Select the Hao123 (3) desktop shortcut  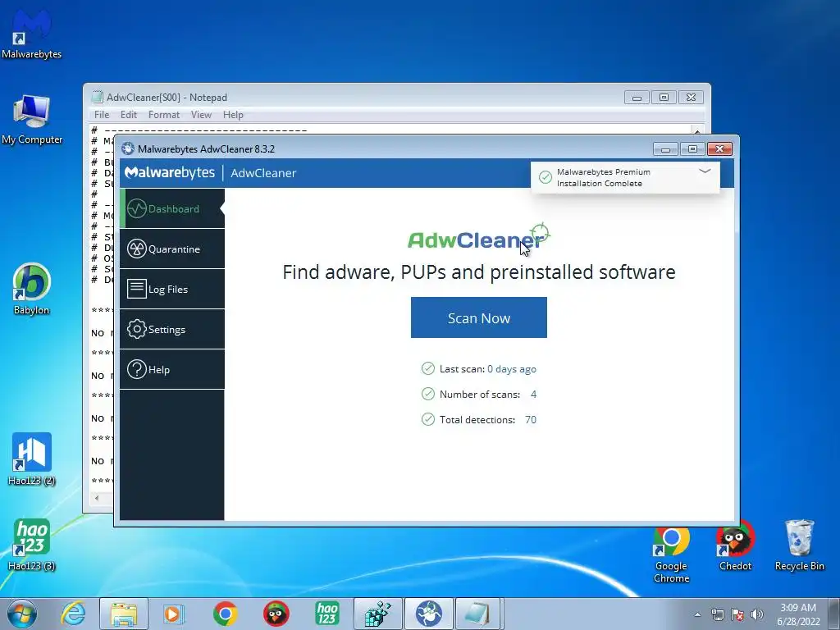(32, 545)
